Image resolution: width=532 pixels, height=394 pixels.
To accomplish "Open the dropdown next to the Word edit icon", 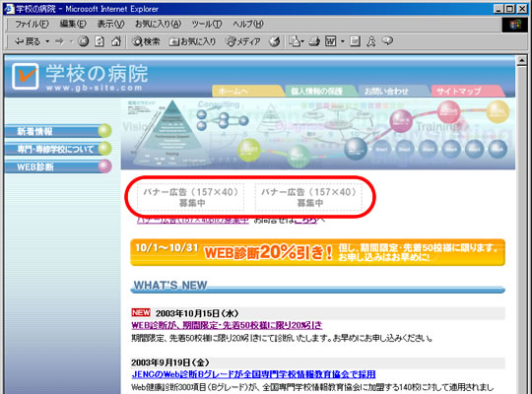I will 342,41.
